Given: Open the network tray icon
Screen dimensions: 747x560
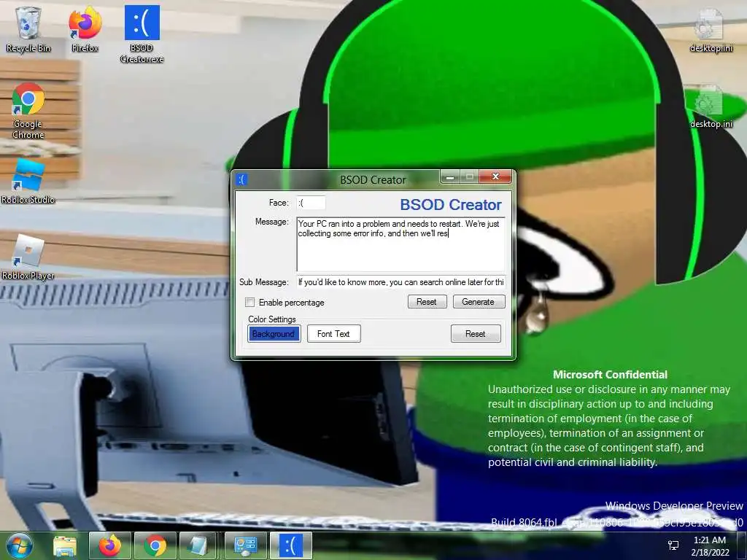Looking at the screenshot, I should tap(673, 545).
